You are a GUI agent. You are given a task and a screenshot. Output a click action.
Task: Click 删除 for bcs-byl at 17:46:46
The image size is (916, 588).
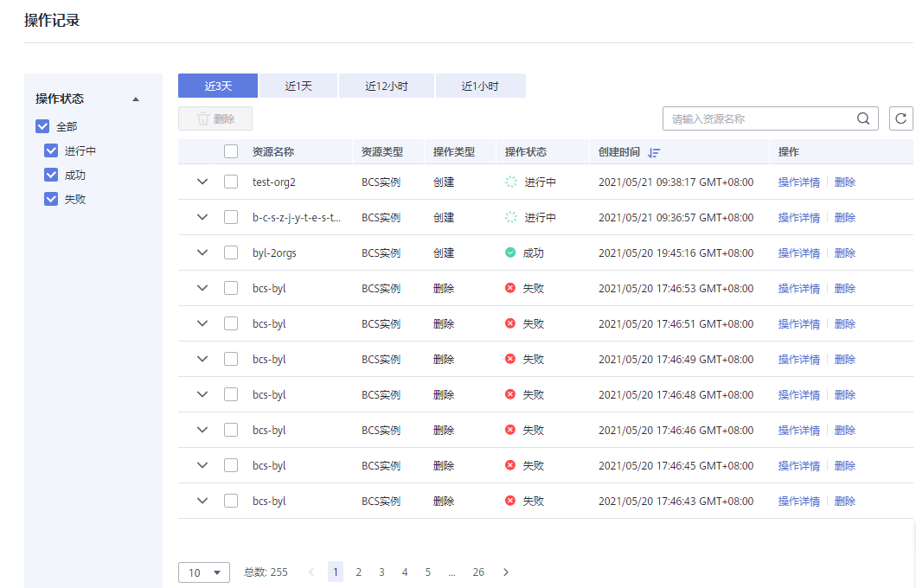click(x=845, y=431)
